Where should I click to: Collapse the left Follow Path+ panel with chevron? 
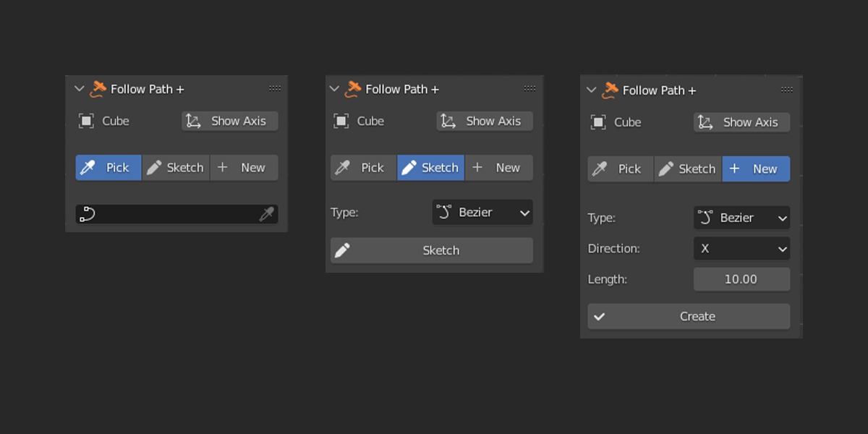[80, 89]
